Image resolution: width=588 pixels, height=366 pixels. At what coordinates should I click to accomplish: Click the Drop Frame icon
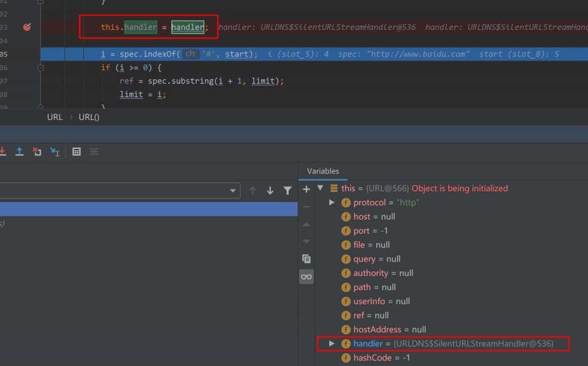[x=36, y=151]
